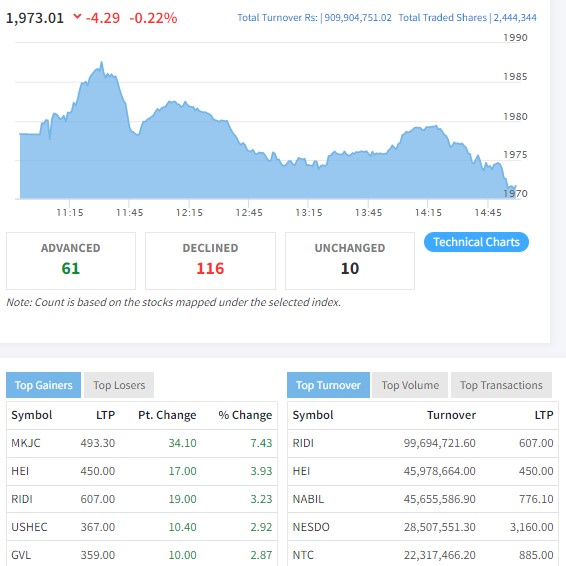Select the Top Turnover tab
566x566 pixels.
(x=328, y=385)
